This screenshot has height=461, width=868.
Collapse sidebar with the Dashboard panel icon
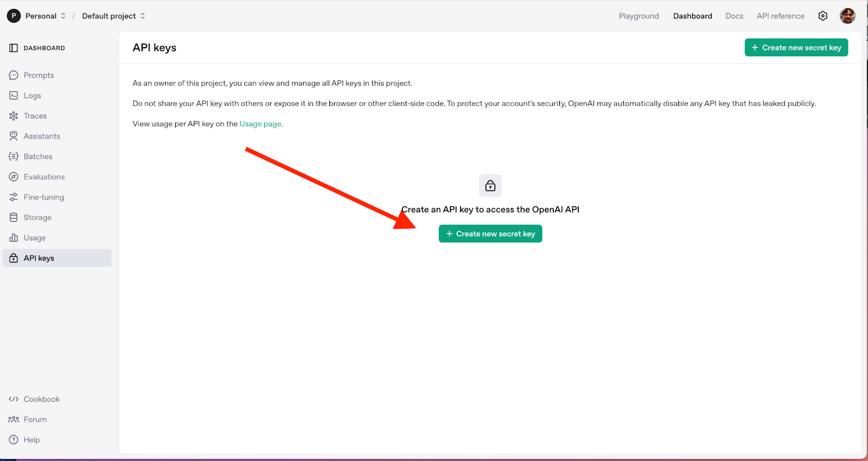14,48
